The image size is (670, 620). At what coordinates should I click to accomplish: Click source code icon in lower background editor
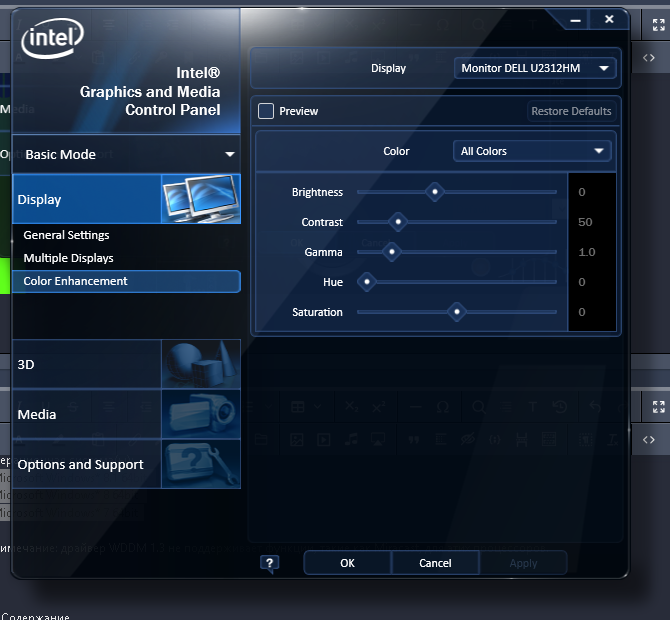click(649, 440)
